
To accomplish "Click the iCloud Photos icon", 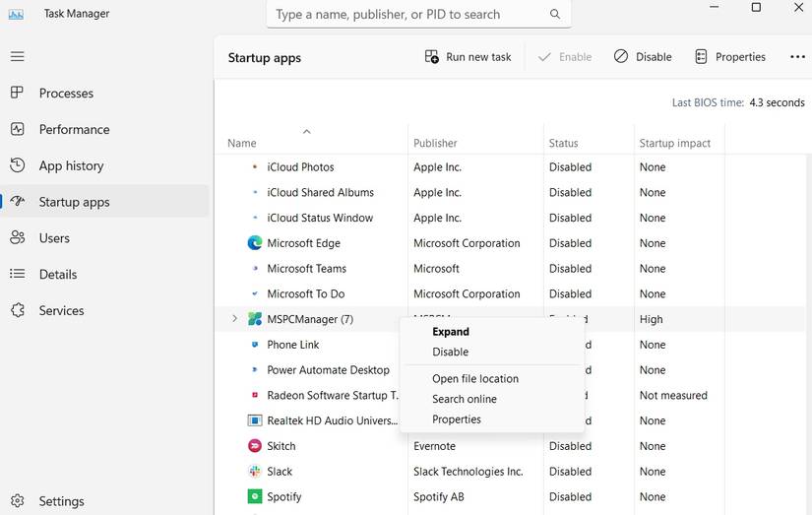I will [x=254, y=166].
